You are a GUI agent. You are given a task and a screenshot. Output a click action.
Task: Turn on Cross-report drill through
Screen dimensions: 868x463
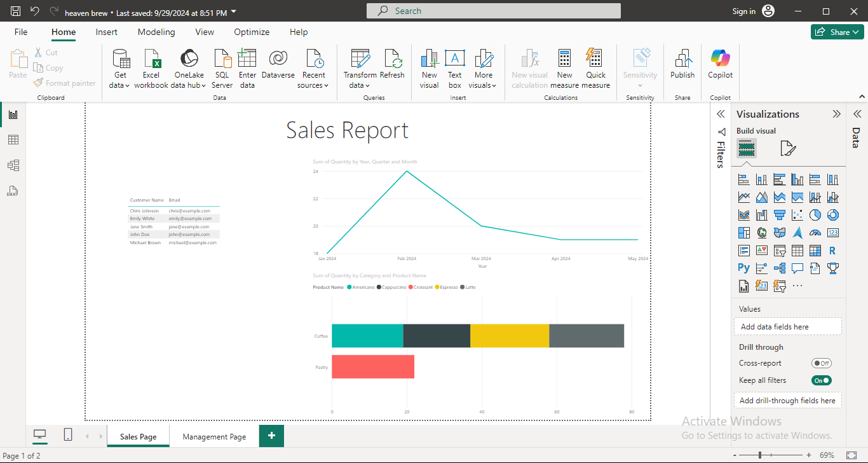click(x=822, y=363)
